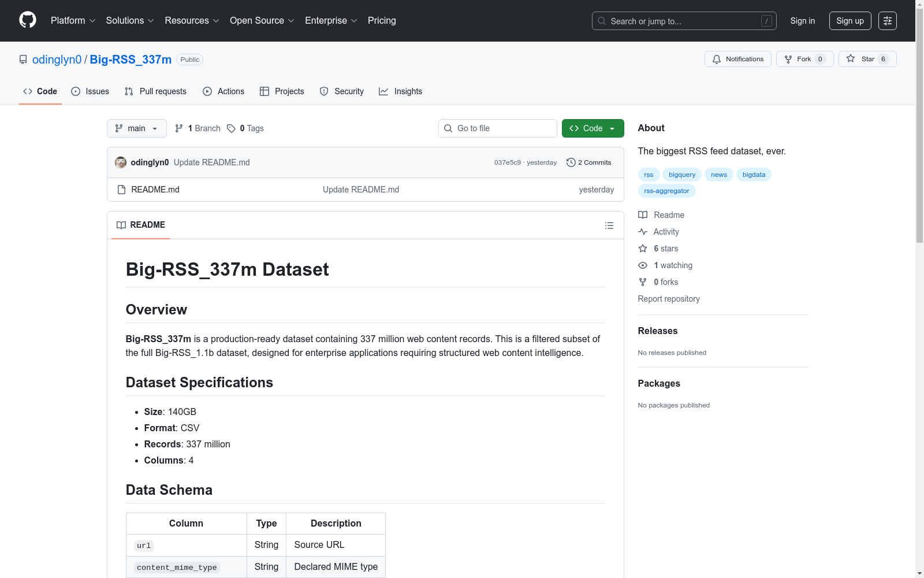Expand the Solutions menu
924x578 pixels.
coord(130,20)
